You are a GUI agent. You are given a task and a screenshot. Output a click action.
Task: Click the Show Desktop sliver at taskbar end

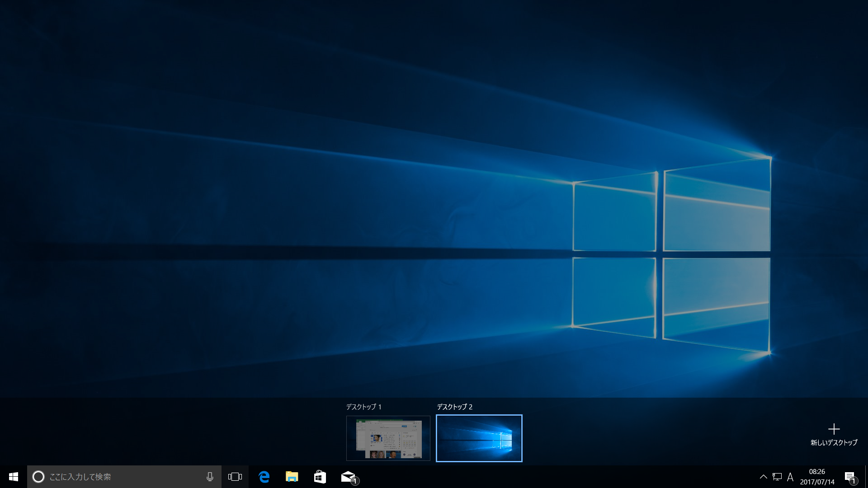click(866, 477)
